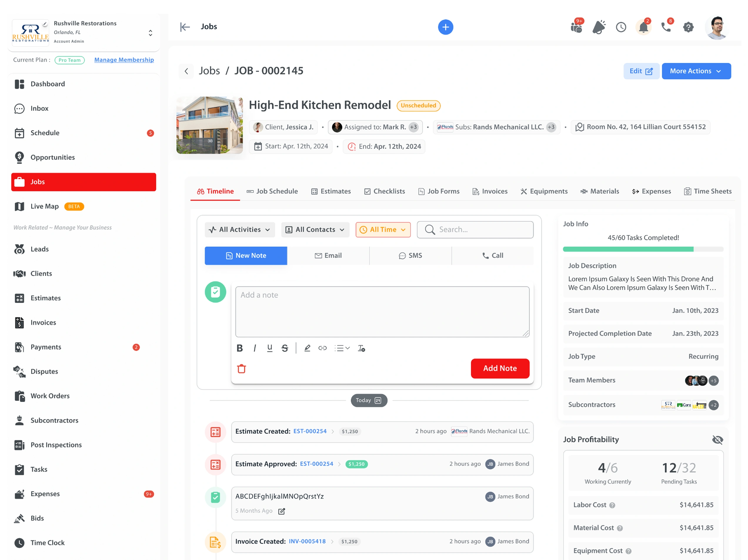748x560 pixels.
Task: Open the All Activities dropdown
Action: (239, 230)
